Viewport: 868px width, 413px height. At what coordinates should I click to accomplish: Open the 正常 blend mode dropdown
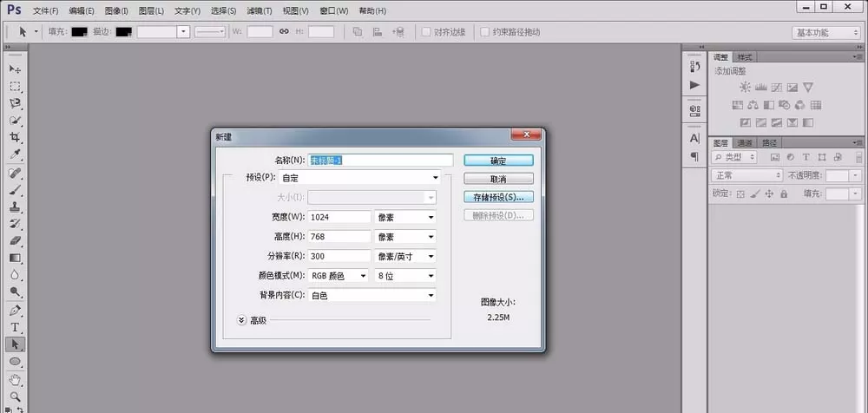[x=746, y=175]
